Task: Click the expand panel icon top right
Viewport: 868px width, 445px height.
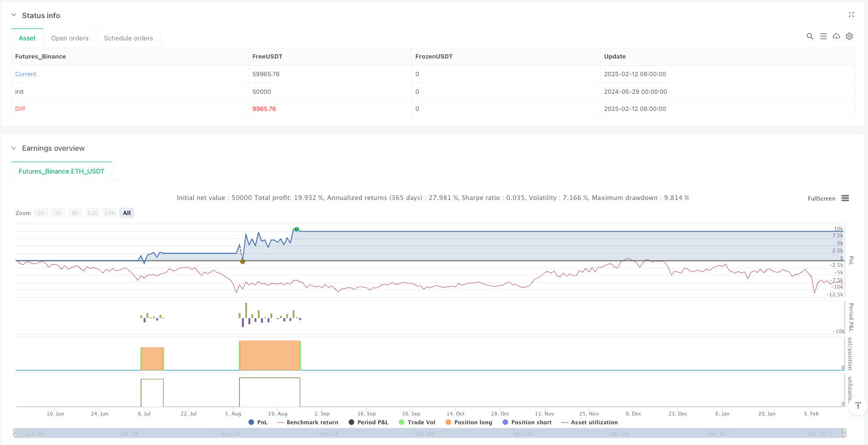Action: [851, 15]
